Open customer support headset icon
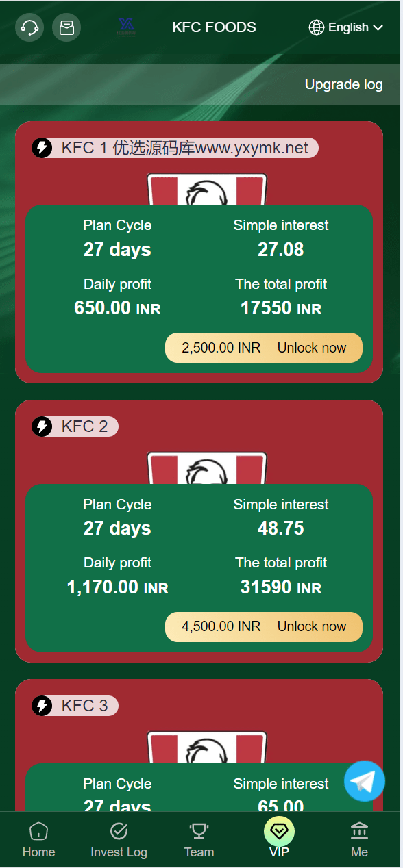Viewport: 403px width, 868px height. pyautogui.click(x=29, y=27)
